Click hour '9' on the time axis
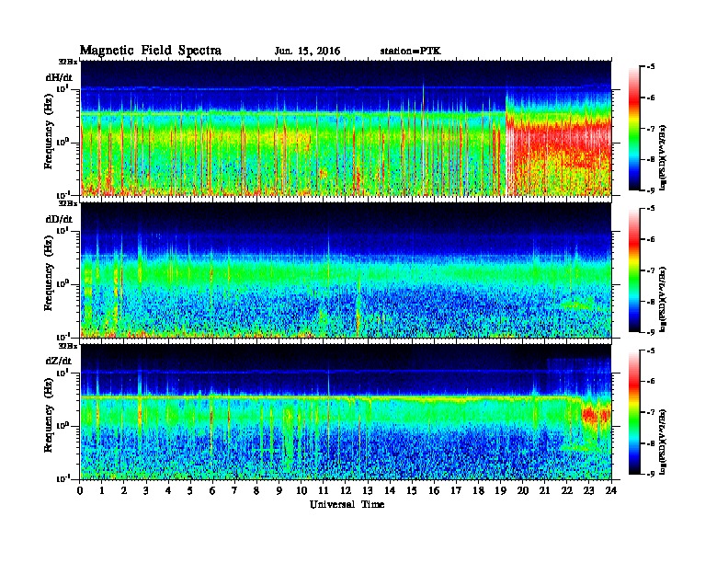728x563 pixels. [279, 490]
